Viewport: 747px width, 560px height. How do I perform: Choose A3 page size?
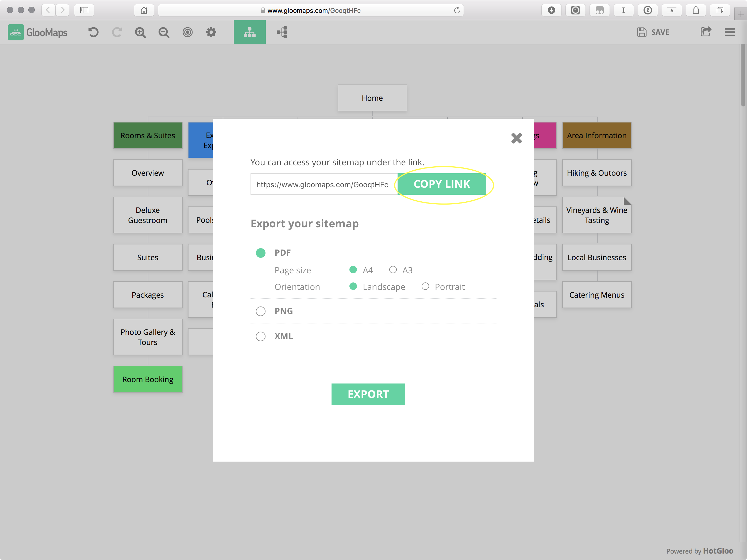(x=393, y=270)
